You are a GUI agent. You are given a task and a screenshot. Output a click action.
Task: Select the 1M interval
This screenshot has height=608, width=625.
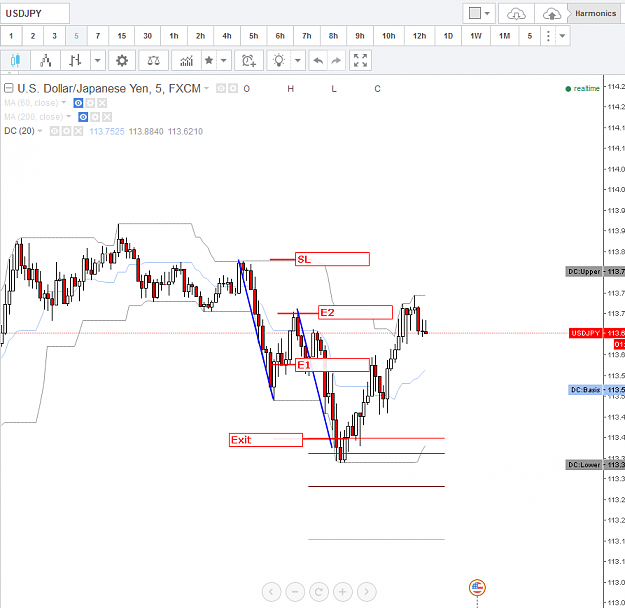[x=505, y=36]
